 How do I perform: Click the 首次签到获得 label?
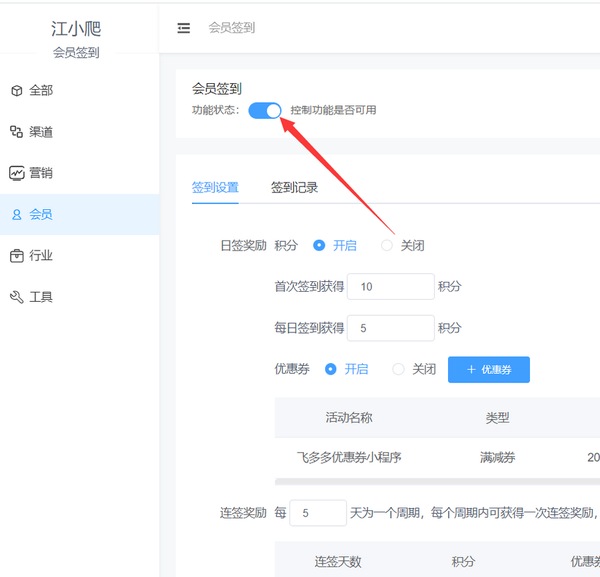point(309,287)
